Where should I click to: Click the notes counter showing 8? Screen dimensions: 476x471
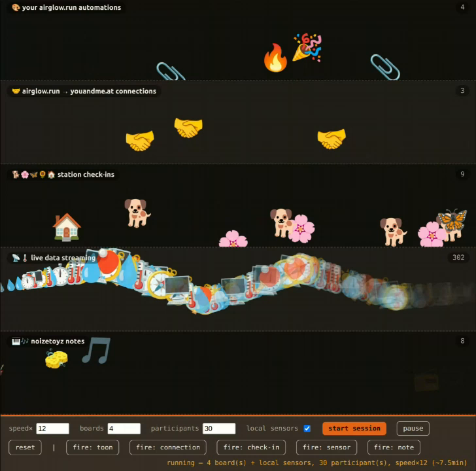coord(462,341)
